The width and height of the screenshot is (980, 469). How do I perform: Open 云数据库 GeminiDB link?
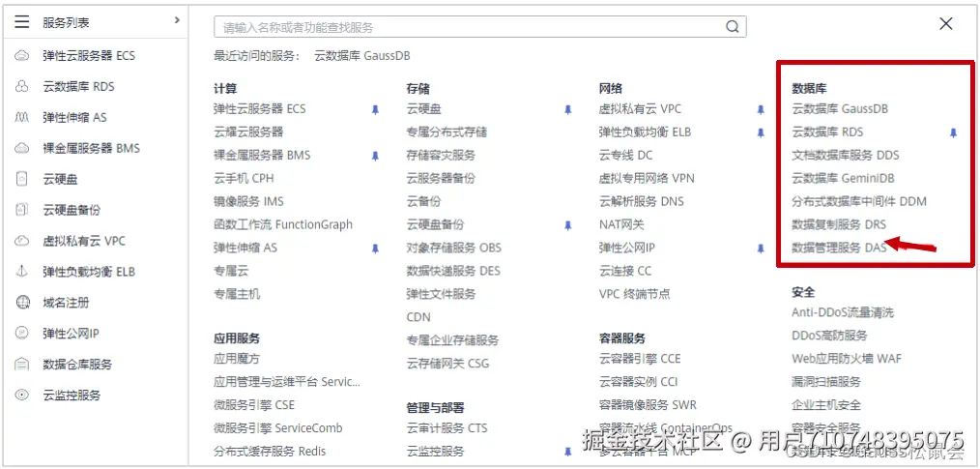[843, 178]
